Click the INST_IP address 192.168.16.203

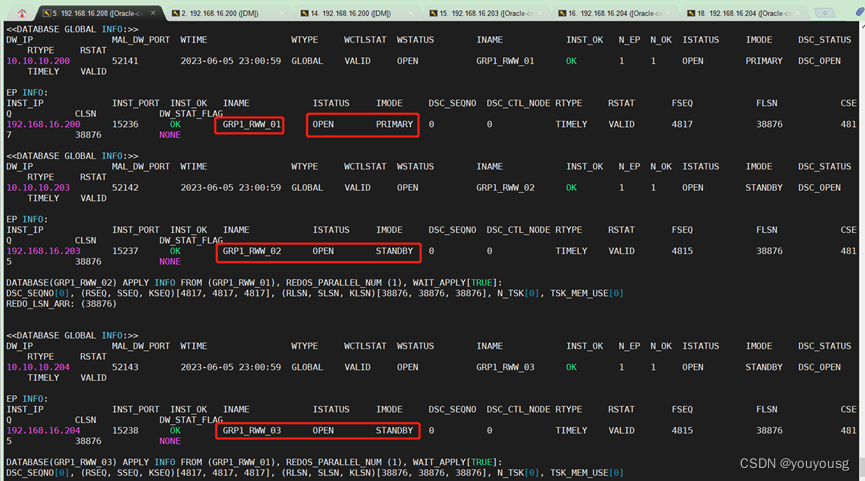pos(44,251)
